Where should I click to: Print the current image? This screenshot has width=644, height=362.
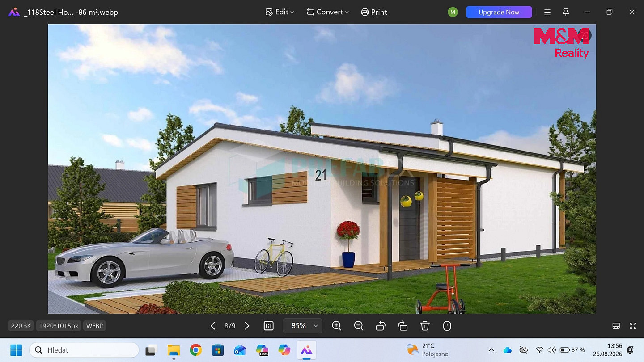tap(374, 12)
